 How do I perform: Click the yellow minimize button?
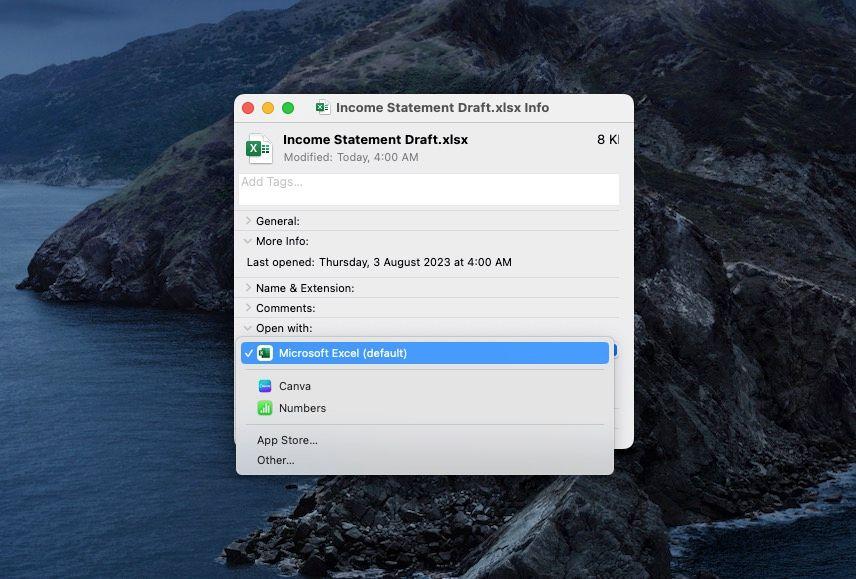268,107
